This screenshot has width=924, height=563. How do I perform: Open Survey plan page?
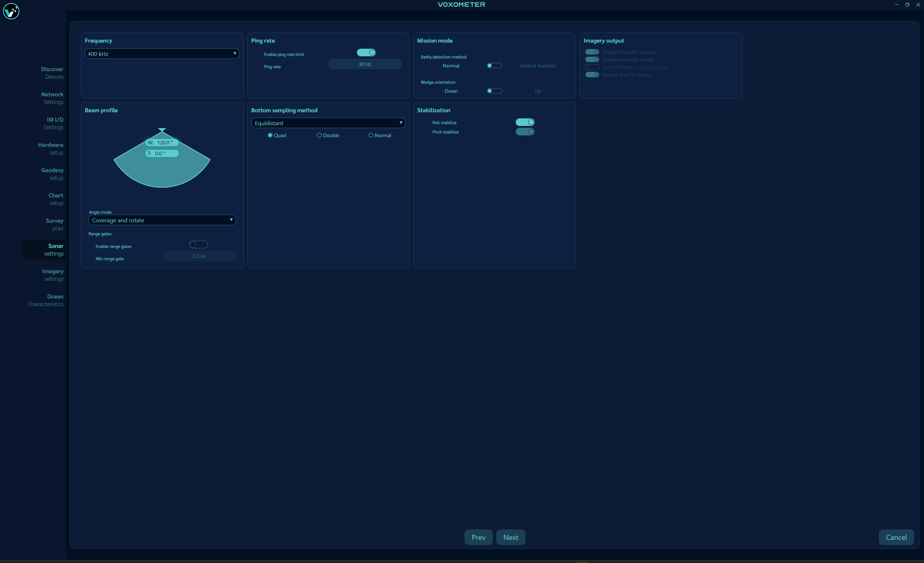click(x=55, y=224)
